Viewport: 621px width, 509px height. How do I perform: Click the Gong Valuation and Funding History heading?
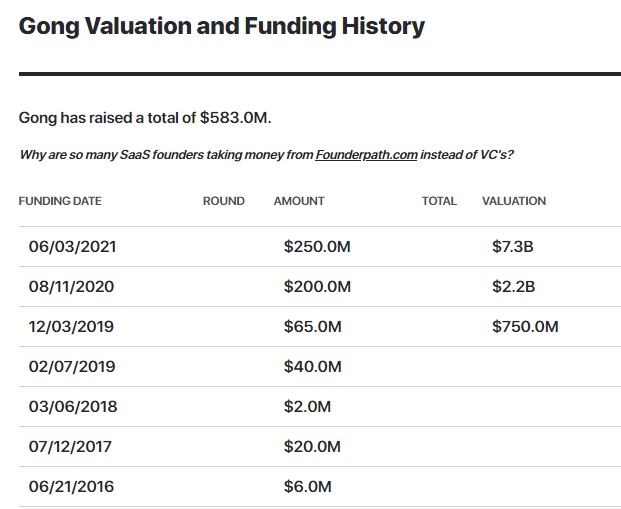[221, 27]
